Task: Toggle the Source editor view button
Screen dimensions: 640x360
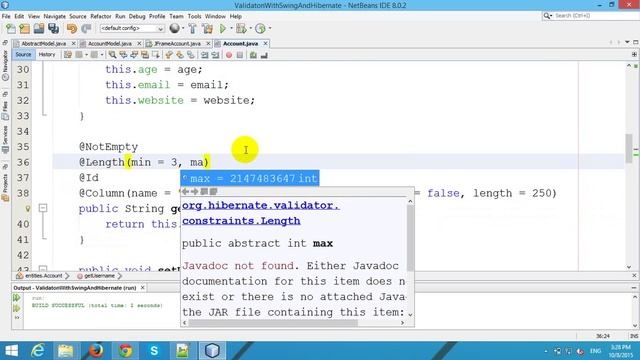Action: click(23, 55)
